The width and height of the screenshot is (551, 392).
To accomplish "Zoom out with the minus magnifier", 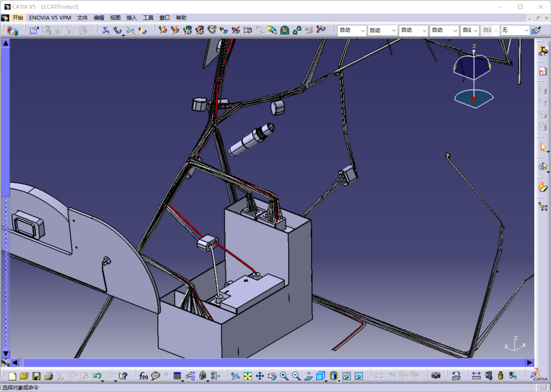I will (x=296, y=376).
